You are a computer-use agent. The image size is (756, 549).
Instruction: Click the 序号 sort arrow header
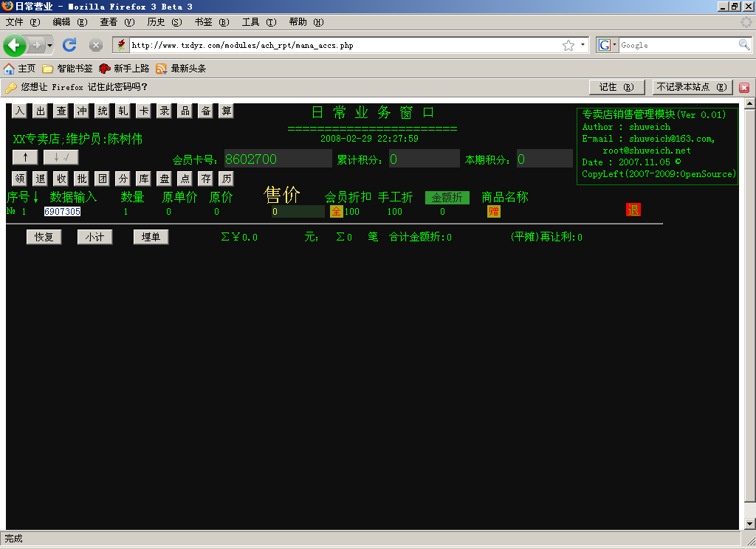(x=23, y=197)
